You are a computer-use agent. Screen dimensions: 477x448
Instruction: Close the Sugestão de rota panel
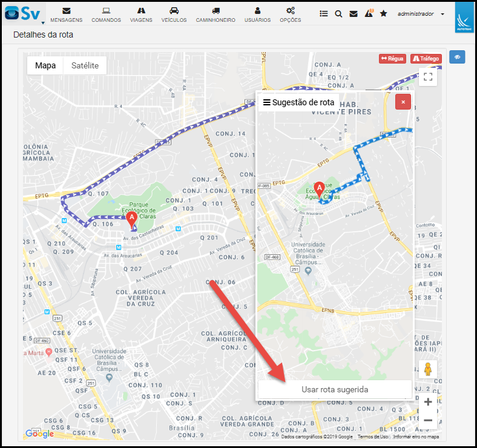pos(403,102)
